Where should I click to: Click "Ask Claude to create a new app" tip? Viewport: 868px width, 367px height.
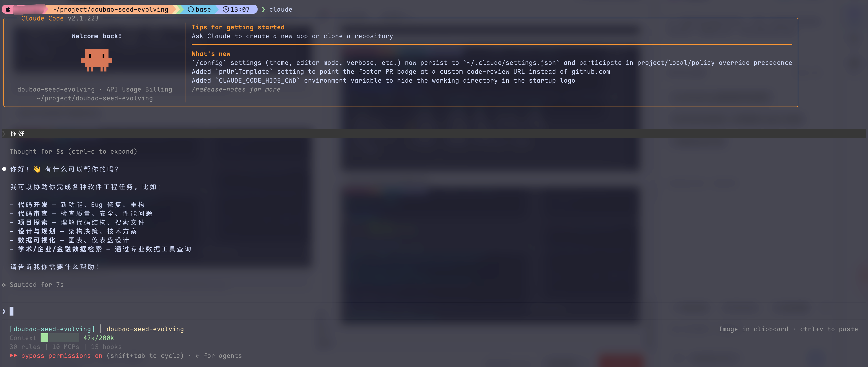(292, 36)
